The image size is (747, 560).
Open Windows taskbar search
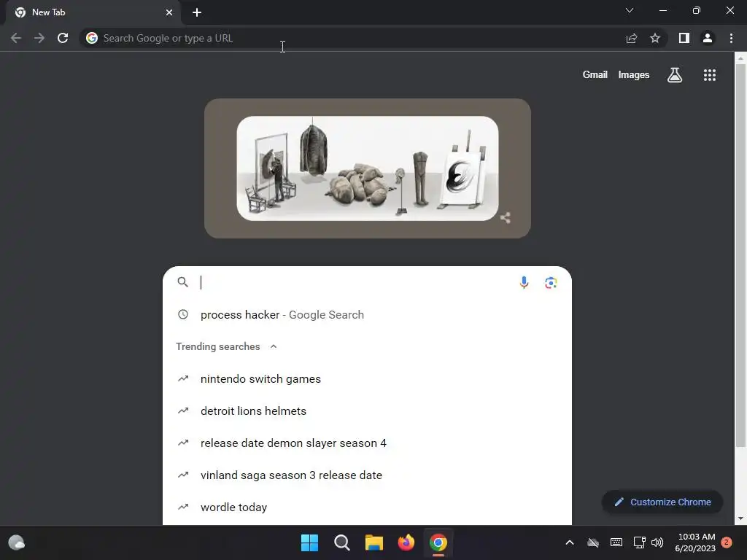(x=342, y=542)
